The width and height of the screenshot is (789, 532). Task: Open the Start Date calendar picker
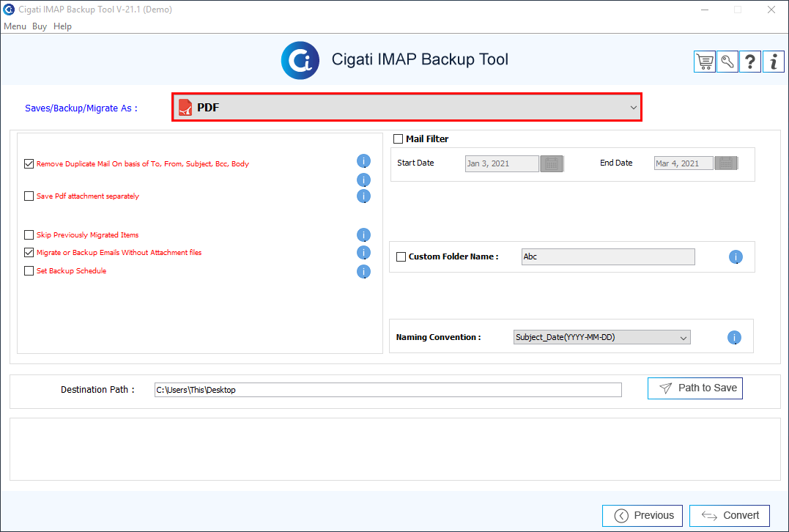(552, 163)
